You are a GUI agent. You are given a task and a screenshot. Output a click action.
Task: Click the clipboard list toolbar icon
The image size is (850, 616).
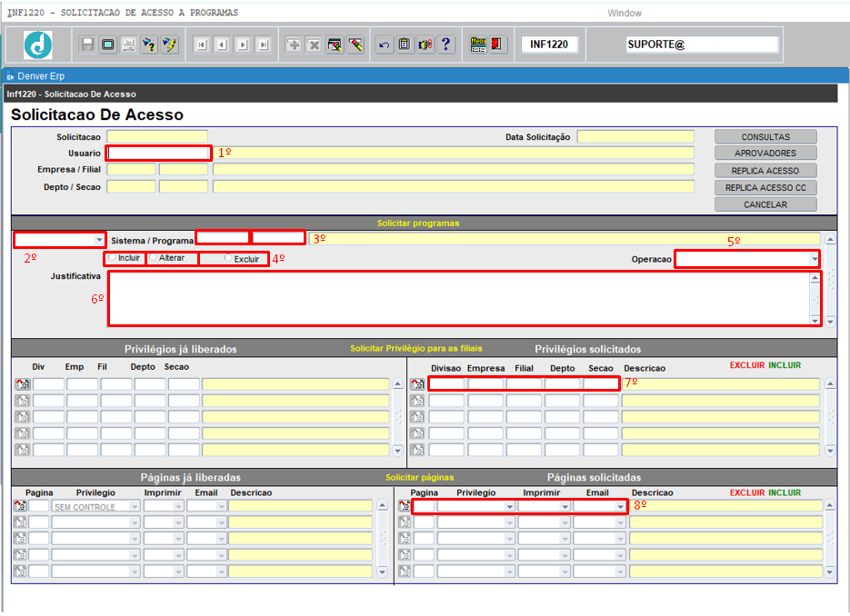tap(405, 45)
